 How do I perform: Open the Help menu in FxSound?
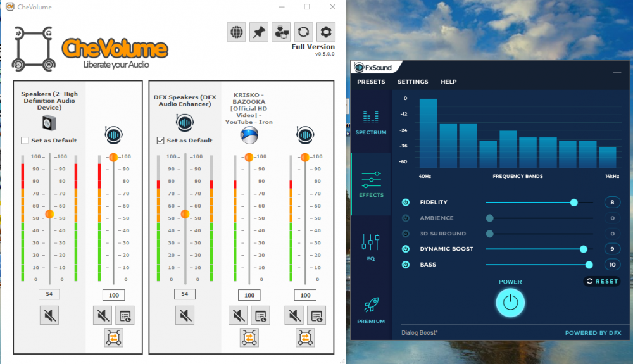(x=449, y=82)
